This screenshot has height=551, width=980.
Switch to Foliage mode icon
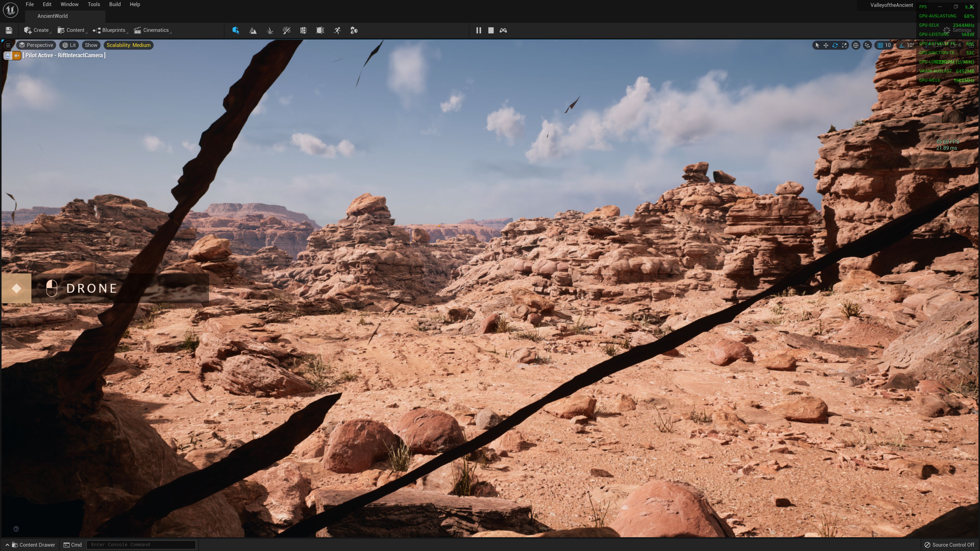coord(270,30)
